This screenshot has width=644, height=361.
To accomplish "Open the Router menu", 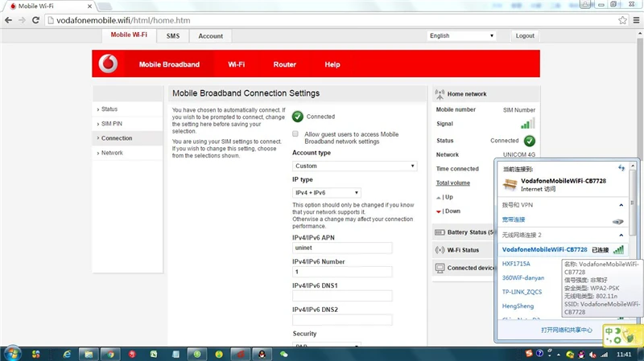I will (x=285, y=64).
